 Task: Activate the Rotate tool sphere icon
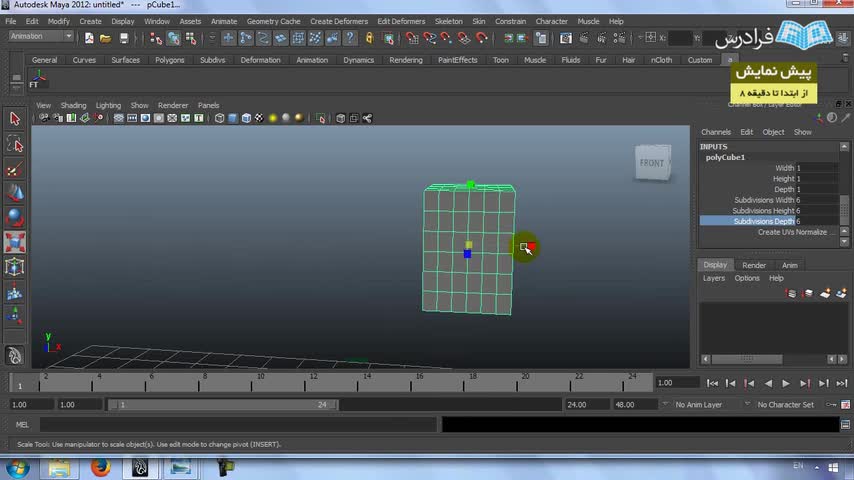pyautogui.click(x=15, y=217)
